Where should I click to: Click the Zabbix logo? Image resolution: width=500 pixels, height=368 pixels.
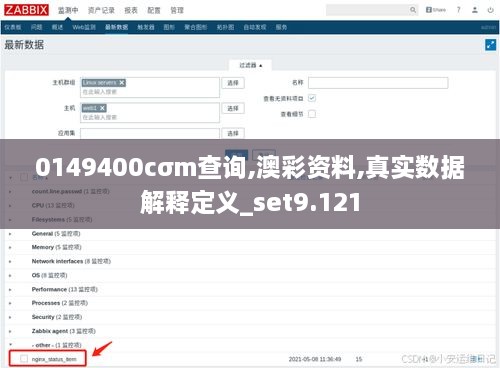click(x=26, y=10)
